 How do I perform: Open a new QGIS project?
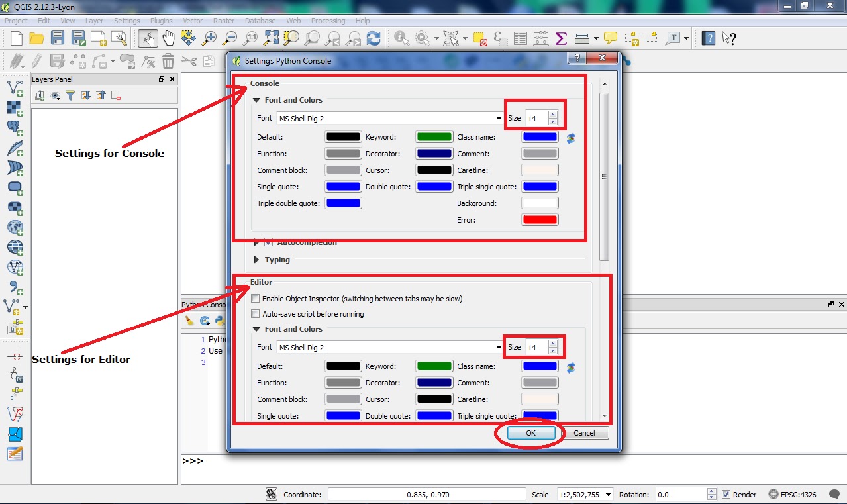pyautogui.click(x=15, y=38)
